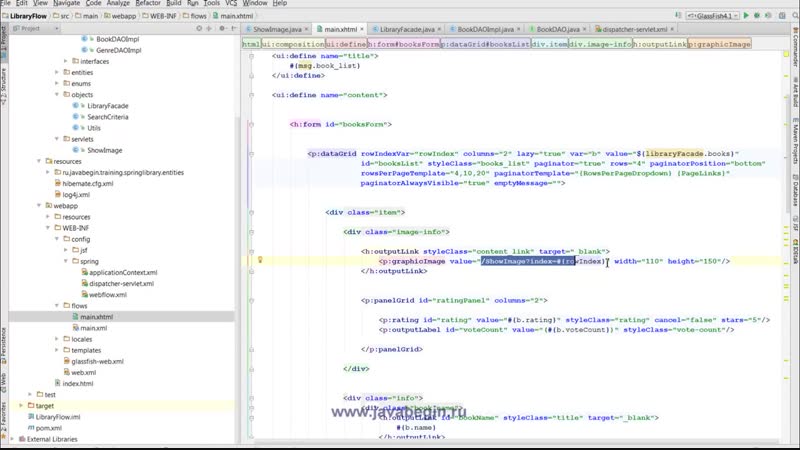Screen dimensions: 800x450
Task: Open the Analyze menu
Action: (x=118, y=3)
